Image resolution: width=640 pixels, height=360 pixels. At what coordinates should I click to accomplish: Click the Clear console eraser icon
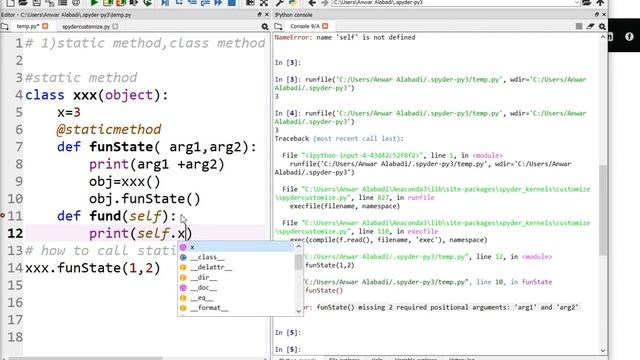click(x=590, y=26)
